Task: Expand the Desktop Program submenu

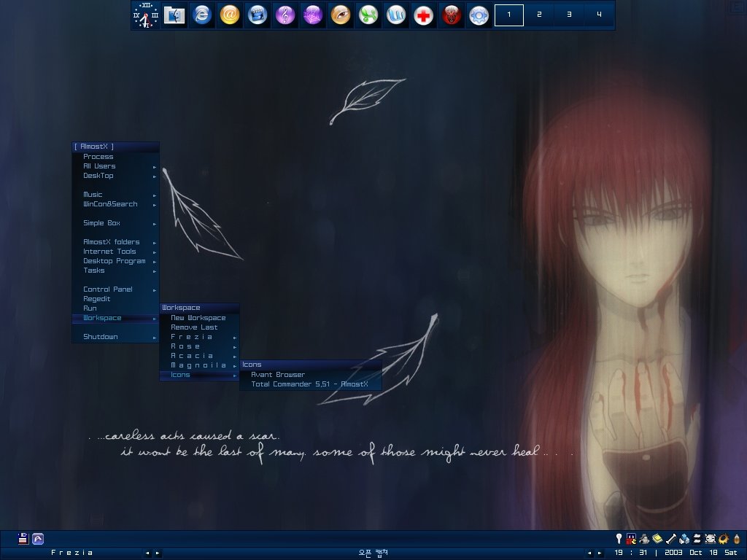Action: (x=116, y=261)
